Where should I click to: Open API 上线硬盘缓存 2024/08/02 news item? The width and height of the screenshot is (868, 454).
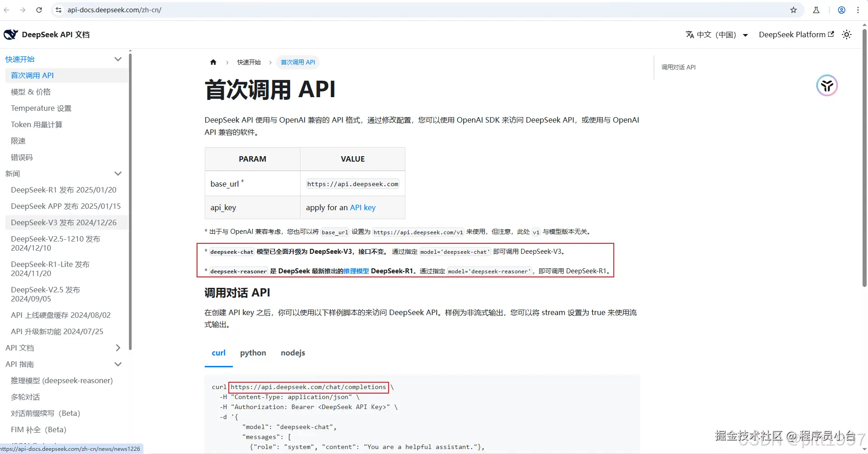click(x=67, y=315)
